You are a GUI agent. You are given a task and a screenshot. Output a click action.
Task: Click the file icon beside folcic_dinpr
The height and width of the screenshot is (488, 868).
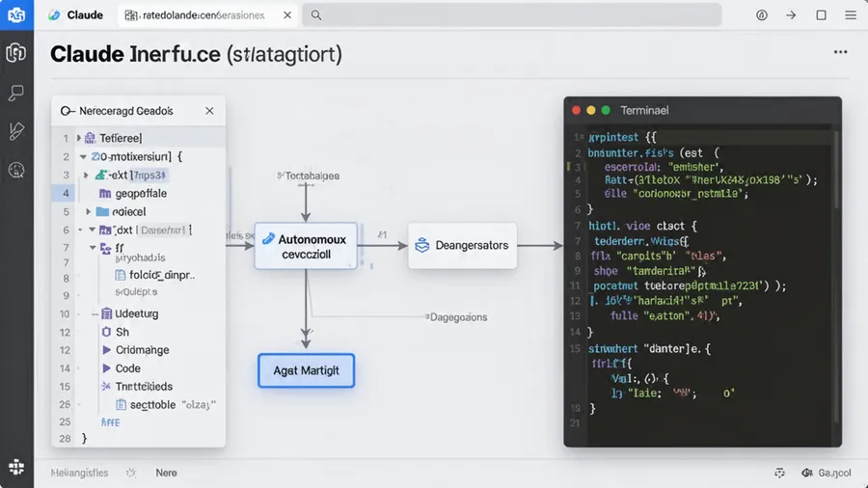click(120, 275)
